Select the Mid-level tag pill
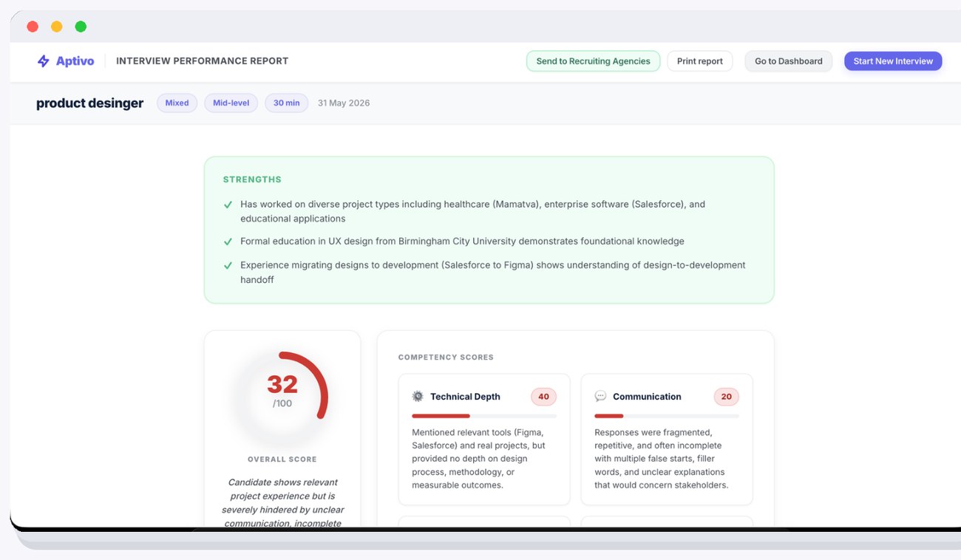 tap(231, 103)
